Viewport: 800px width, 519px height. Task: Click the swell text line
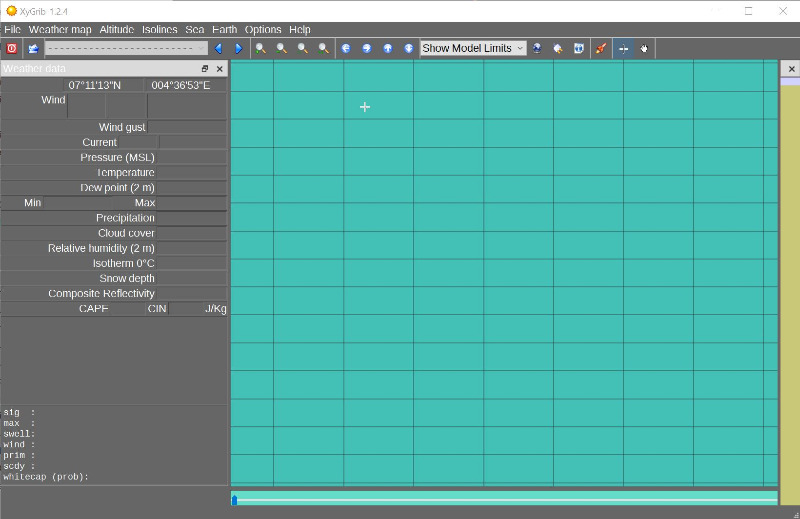coord(19,434)
